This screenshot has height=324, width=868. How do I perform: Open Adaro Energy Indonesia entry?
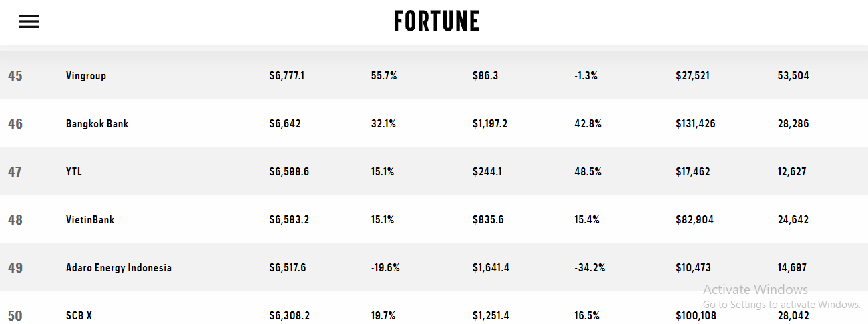tap(119, 268)
